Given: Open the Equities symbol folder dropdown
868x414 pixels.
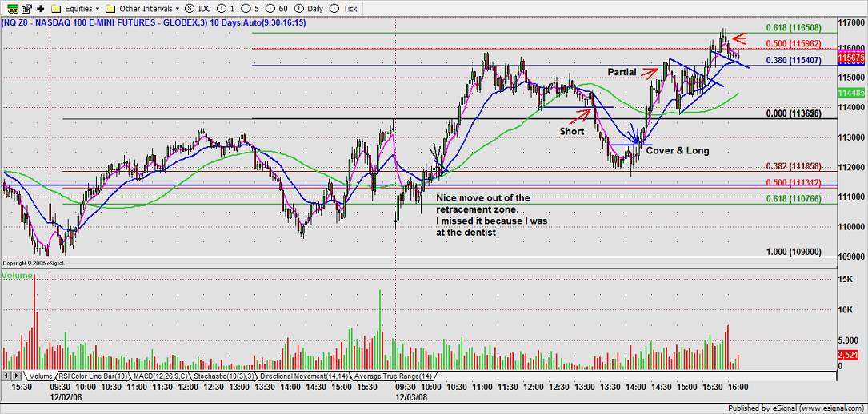Looking at the screenshot, I should 76,8.
